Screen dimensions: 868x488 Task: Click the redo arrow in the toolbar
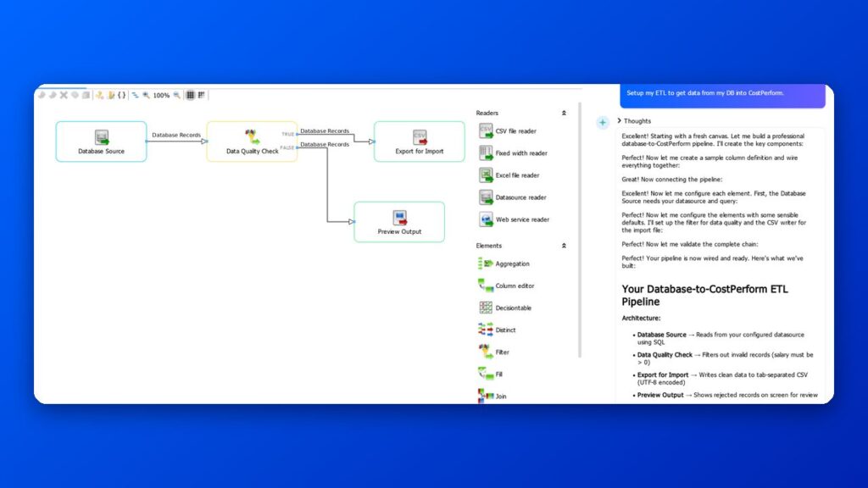pyautogui.click(x=53, y=95)
